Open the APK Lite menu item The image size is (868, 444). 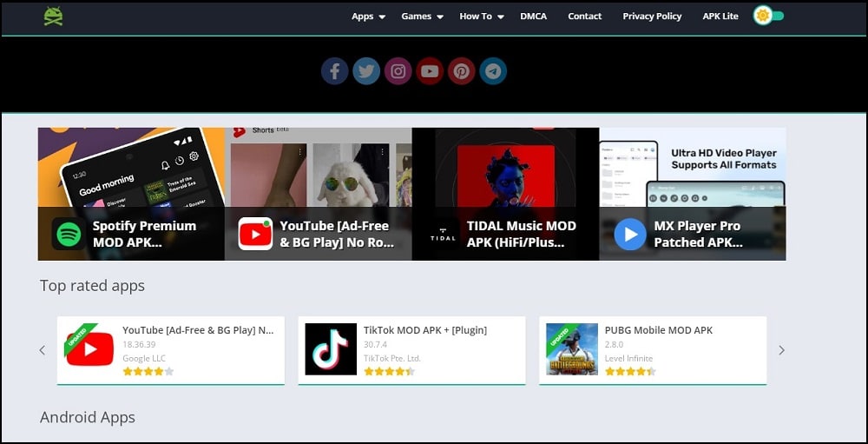tap(720, 17)
